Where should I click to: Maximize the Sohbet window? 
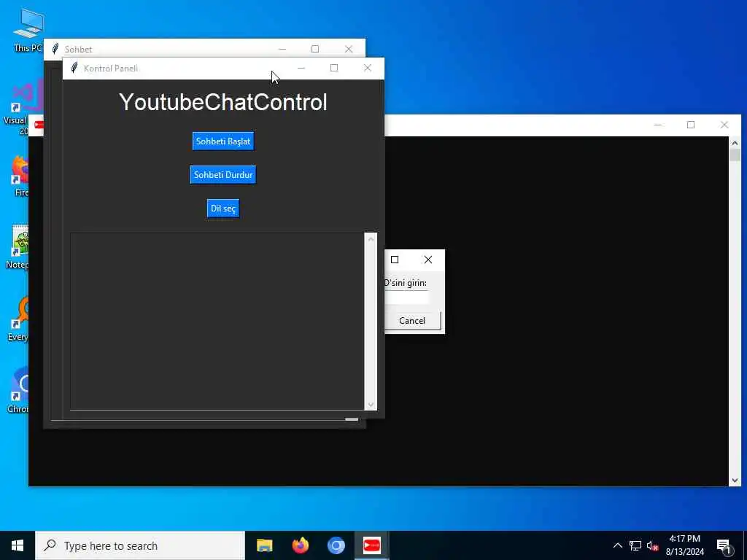pyautogui.click(x=315, y=49)
